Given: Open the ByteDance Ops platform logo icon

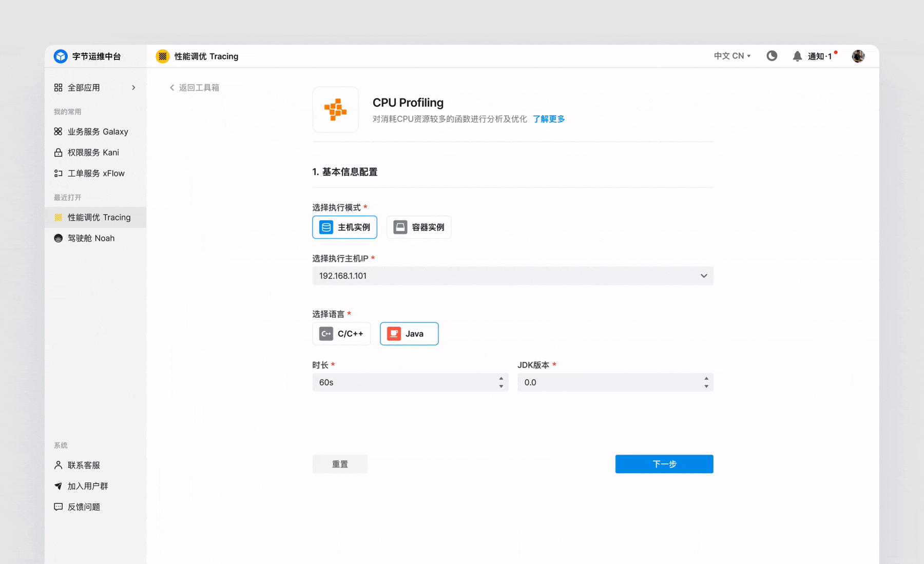Looking at the screenshot, I should (60, 56).
